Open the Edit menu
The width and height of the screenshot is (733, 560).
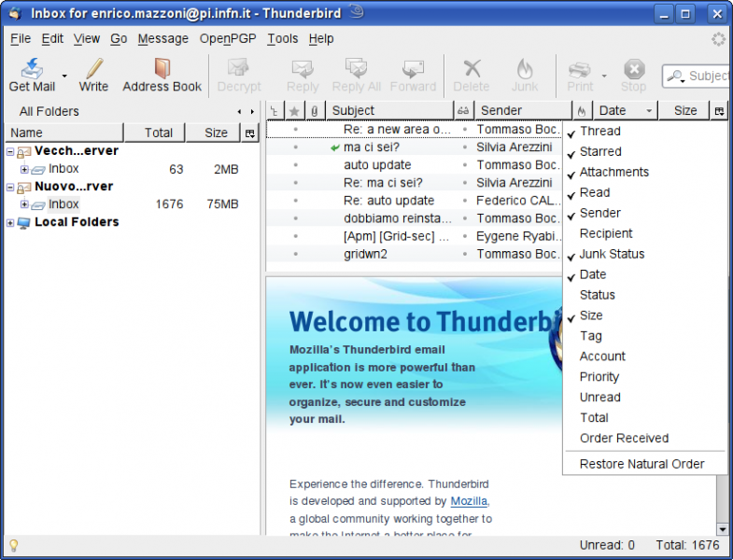click(x=52, y=39)
